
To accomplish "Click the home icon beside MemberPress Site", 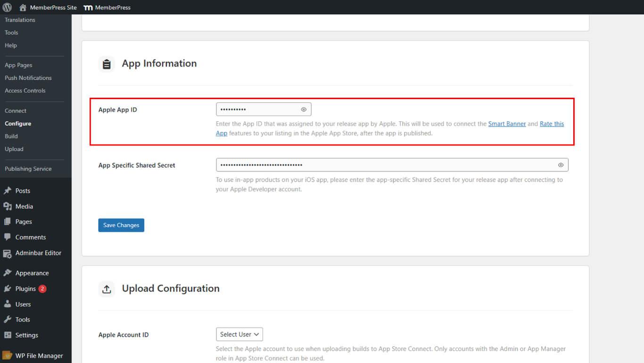I will click(23, 8).
